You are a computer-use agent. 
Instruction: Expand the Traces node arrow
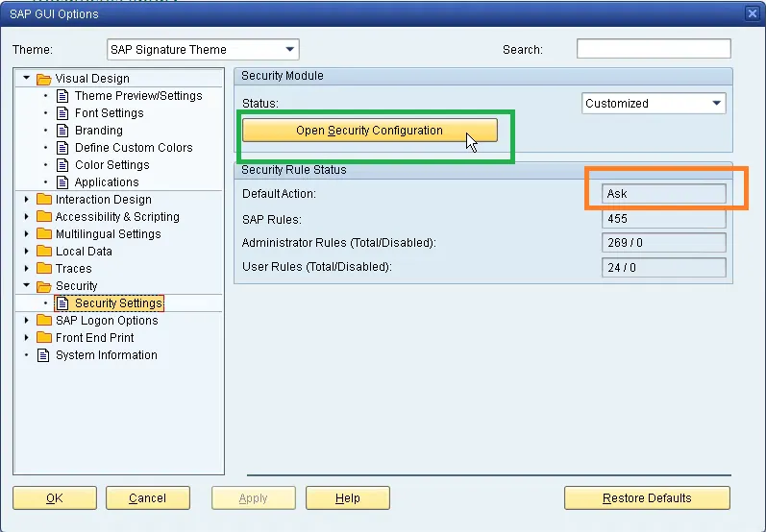click(26, 269)
